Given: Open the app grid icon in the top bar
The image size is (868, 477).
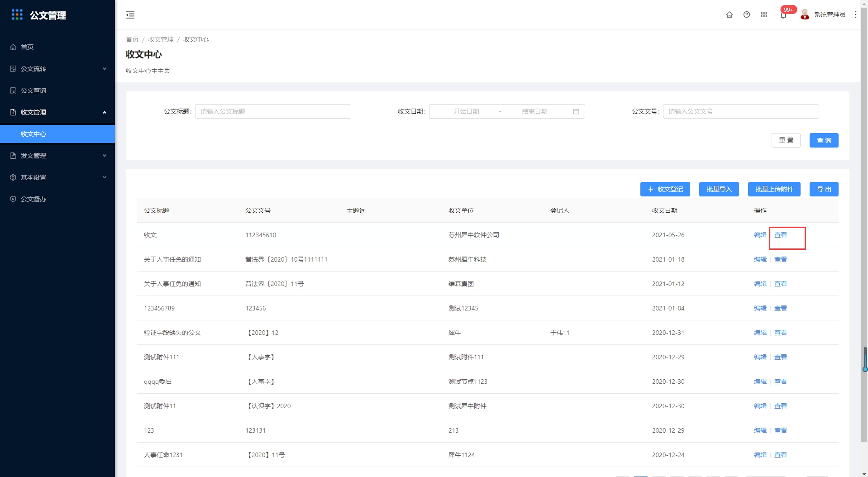Looking at the screenshot, I should pyautogui.click(x=764, y=14).
